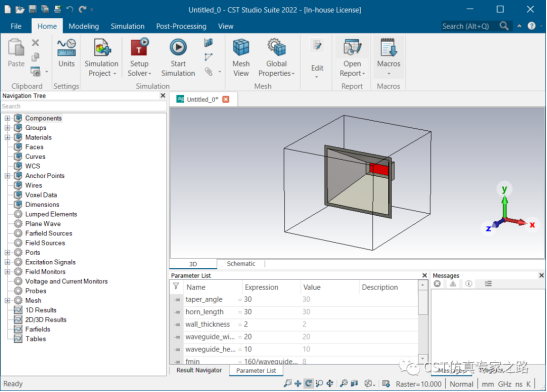Close the Untitled_0 document tab
The width and height of the screenshot is (547, 392).
pos(226,99)
